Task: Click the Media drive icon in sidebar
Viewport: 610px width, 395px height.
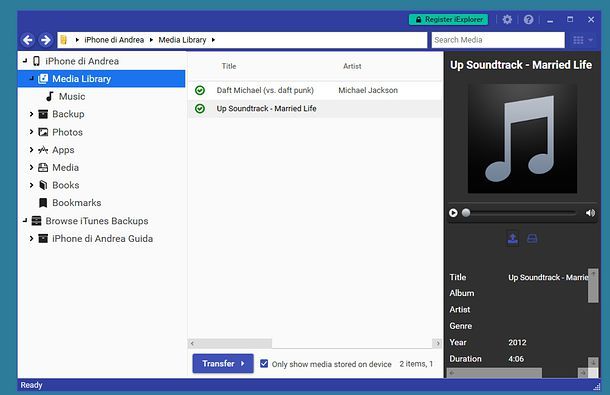Action: 43,167
